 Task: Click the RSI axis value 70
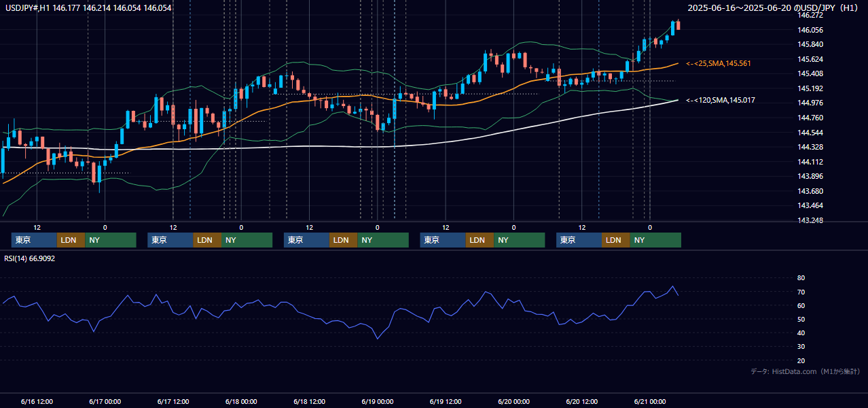pos(801,292)
